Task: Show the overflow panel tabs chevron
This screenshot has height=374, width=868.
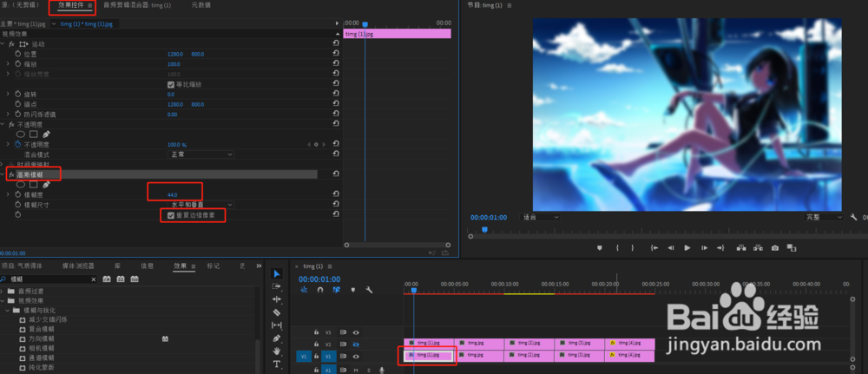Action: tap(259, 266)
